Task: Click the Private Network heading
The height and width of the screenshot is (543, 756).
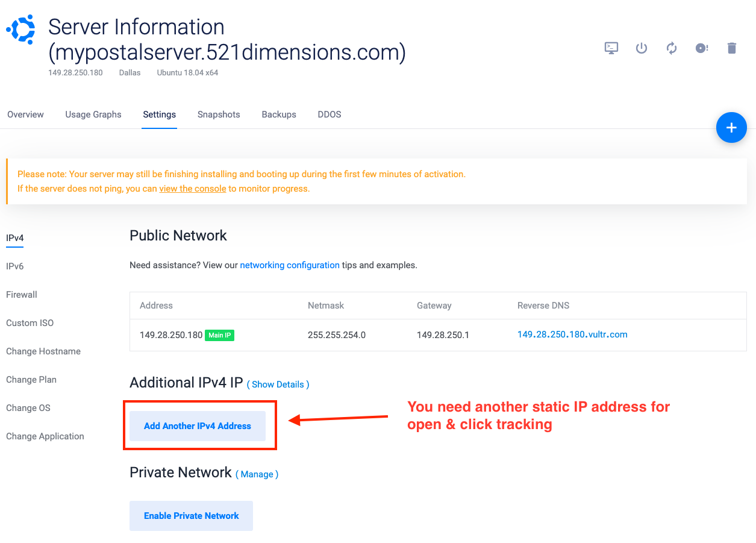Action: (181, 472)
